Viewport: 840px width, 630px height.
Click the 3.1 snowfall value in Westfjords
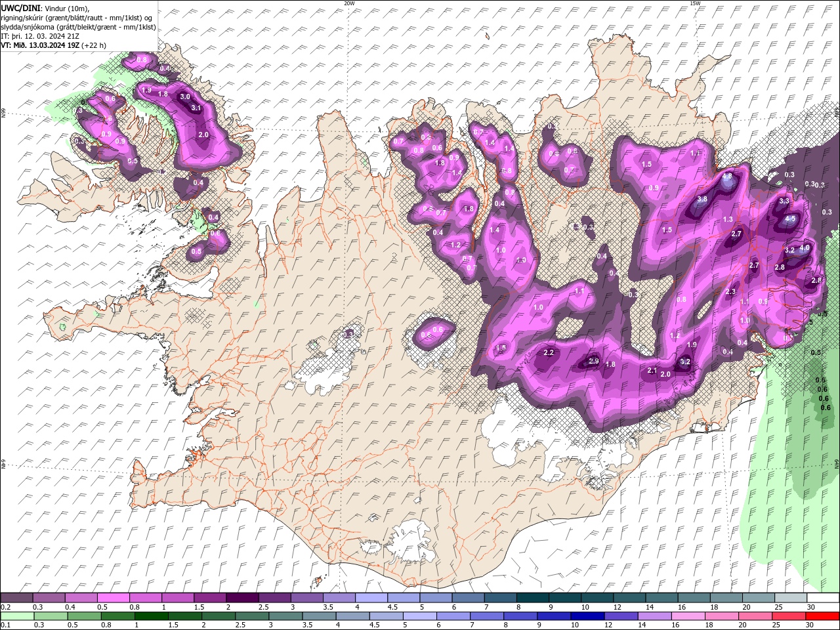pos(196,108)
